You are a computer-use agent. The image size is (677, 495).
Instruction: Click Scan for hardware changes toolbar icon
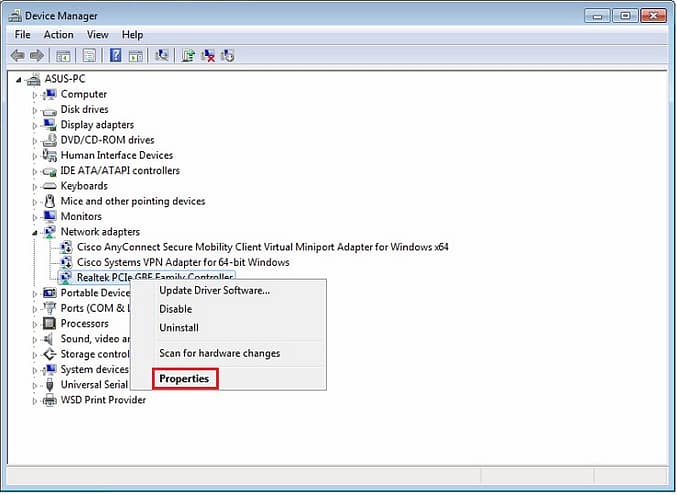click(x=162, y=55)
